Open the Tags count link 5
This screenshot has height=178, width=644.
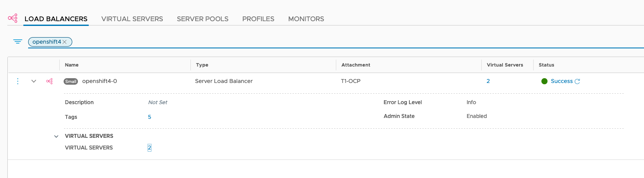(x=150, y=117)
